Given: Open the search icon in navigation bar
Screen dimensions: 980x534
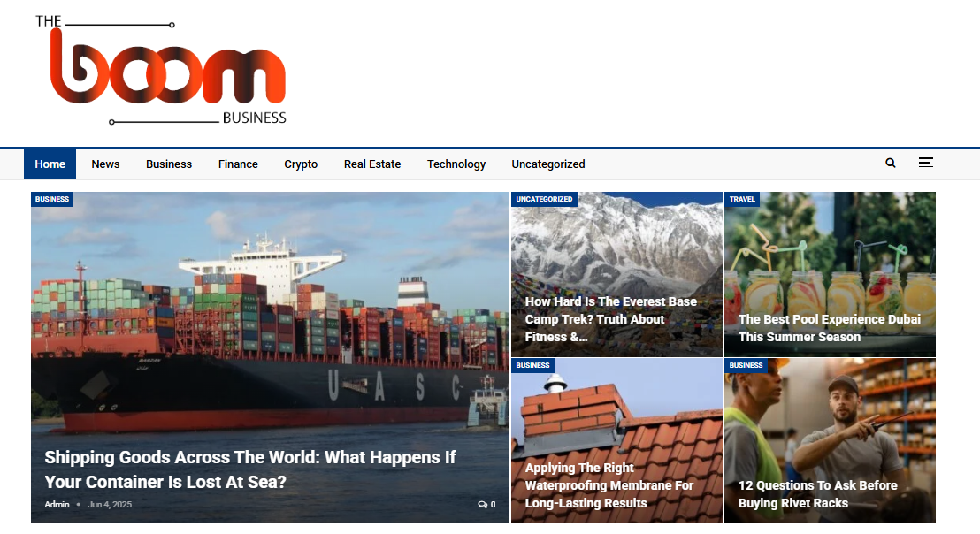Looking at the screenshot, I should (x=891, y=163).
